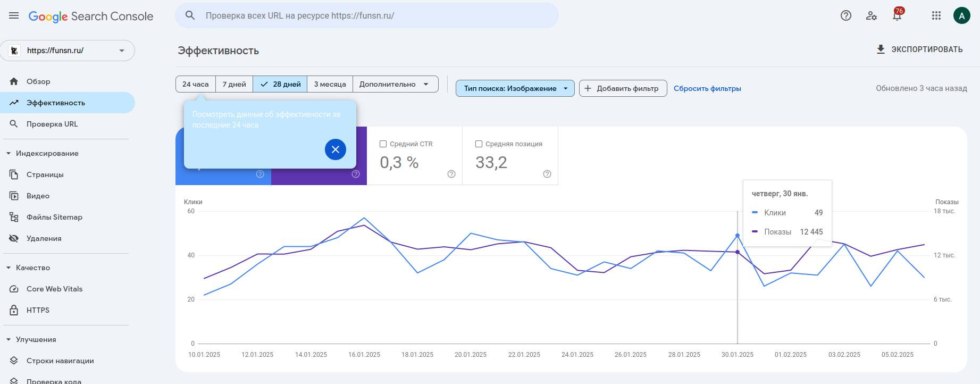
Task: Enable the Средний CTR checkbox
Action: click(x=383, y=144)
